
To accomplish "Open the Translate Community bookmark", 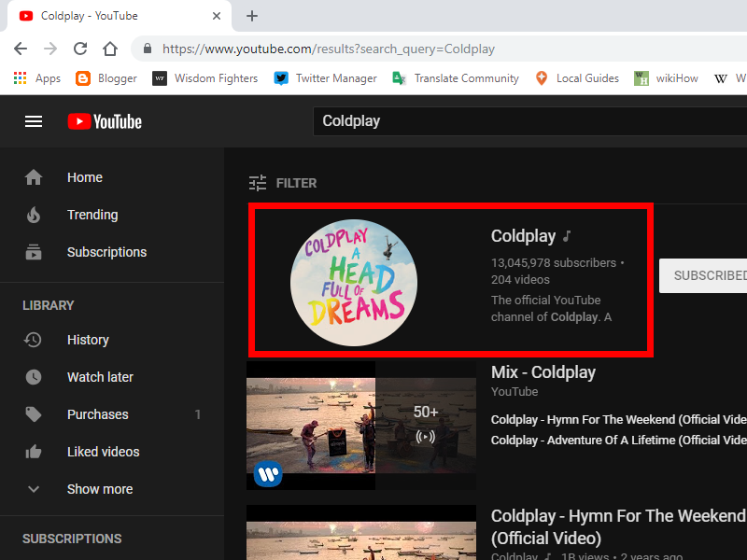I will [456, 78].
